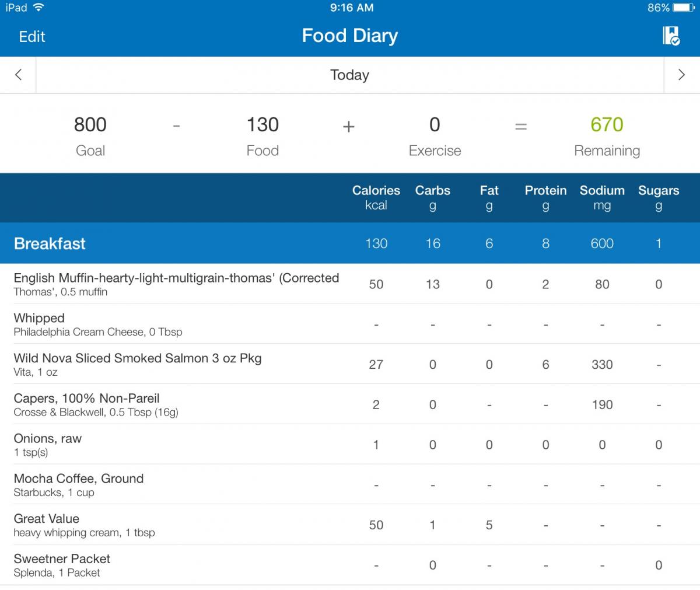Select the Breakfast meal header

click(x=350, y=243)
